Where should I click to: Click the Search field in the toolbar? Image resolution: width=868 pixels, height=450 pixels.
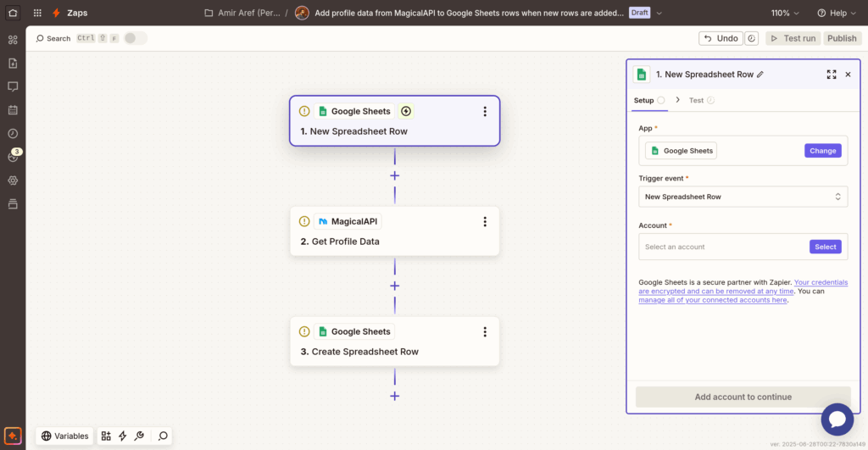pyautogui.click(x=53, y=38)
